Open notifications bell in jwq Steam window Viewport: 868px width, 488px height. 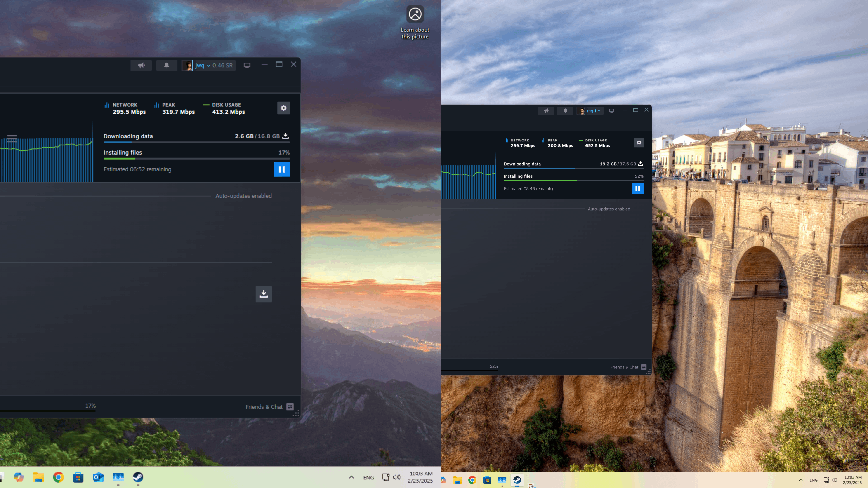pyautogui.click(x=166, y=65)
